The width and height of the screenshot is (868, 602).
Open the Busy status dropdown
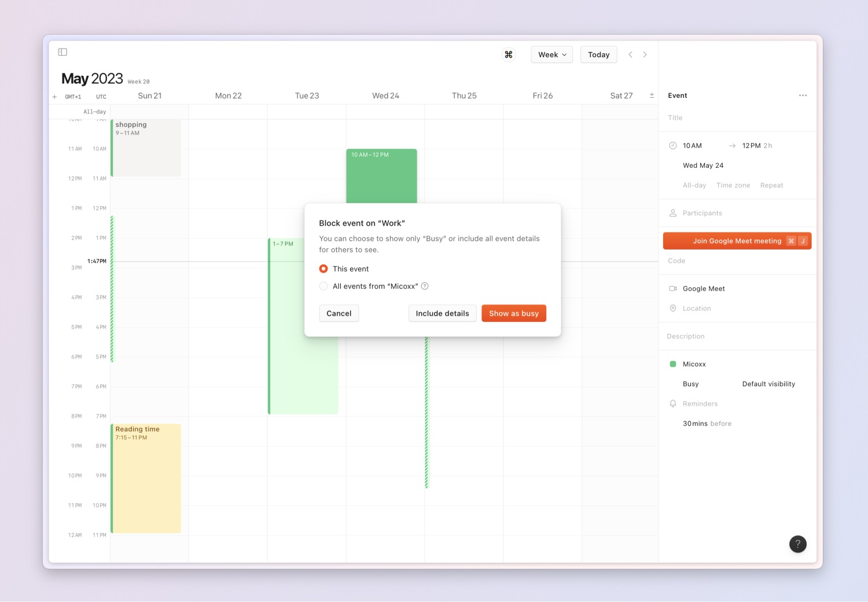coord(690,384)
